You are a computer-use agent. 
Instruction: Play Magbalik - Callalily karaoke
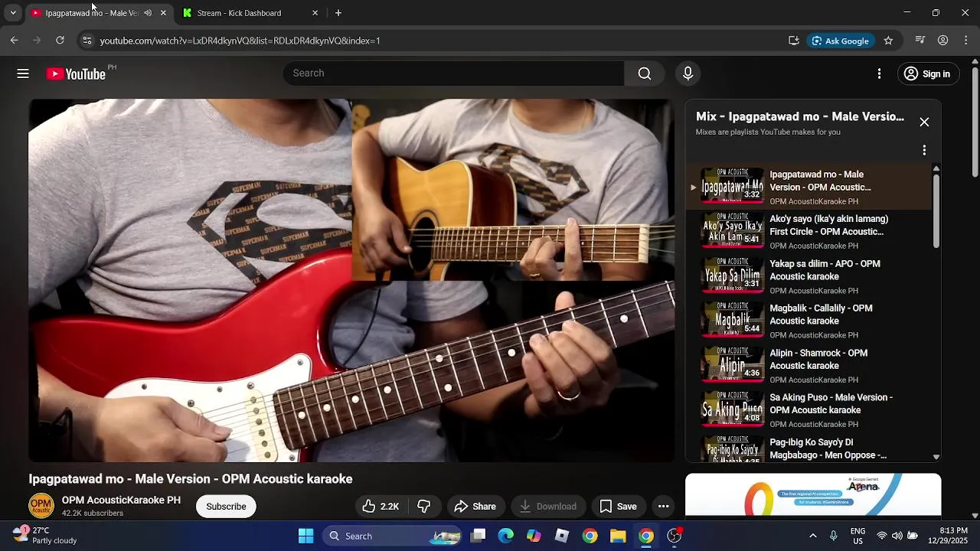point(808,321)
